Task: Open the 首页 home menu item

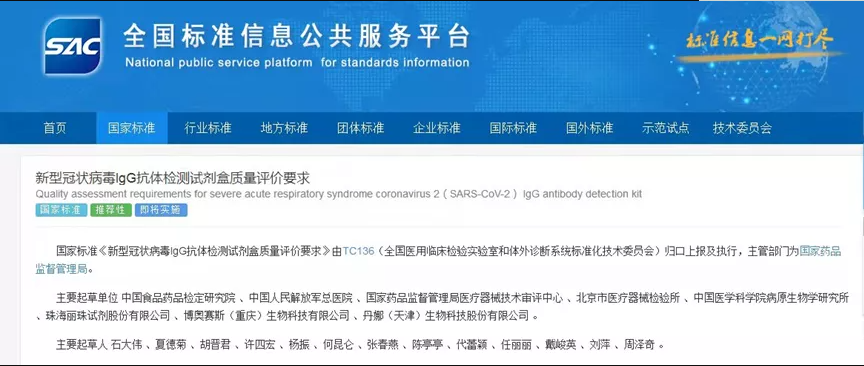Action: (55, 128)
